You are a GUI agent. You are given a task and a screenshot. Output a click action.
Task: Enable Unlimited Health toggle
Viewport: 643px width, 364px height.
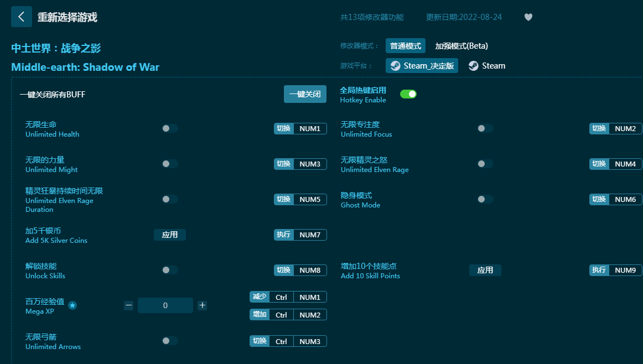[x=169, y=128]
